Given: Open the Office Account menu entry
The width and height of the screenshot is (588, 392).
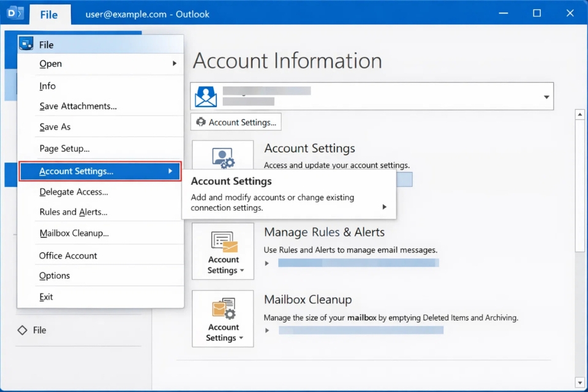Looking at the screenshot, I should pyautogui.click(x=67, y=255).
